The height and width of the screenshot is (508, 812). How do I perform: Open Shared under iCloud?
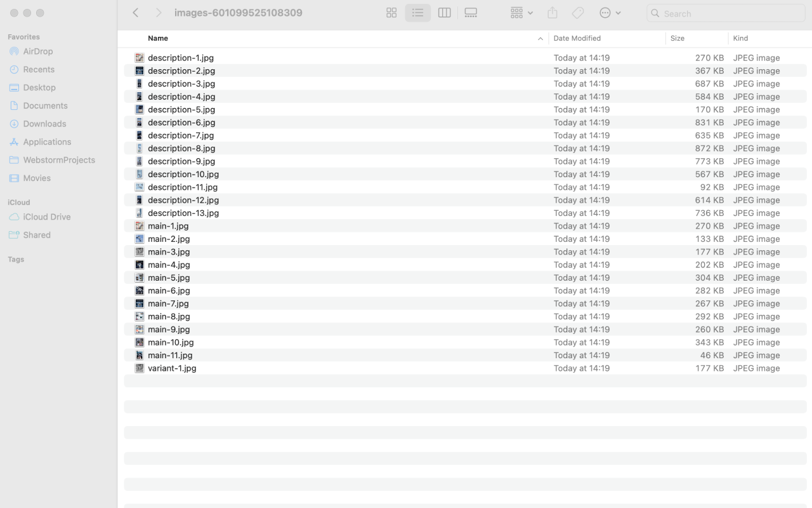(x=37, y=235)
